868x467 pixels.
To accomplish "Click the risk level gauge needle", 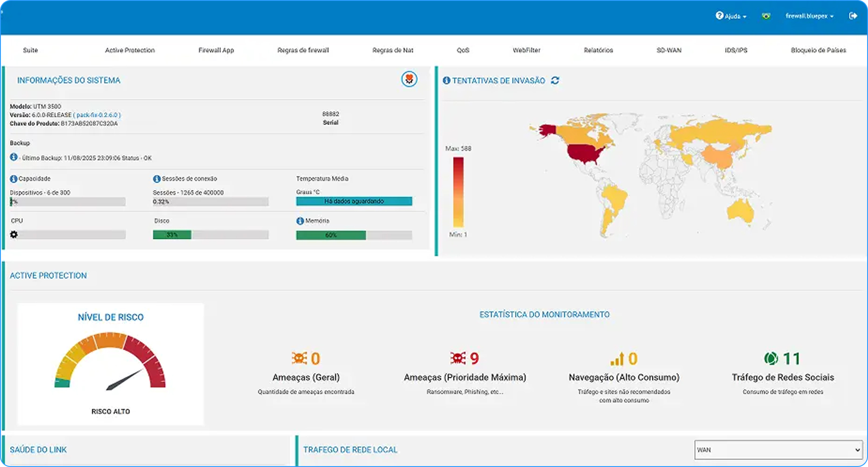I will point(125,380).
